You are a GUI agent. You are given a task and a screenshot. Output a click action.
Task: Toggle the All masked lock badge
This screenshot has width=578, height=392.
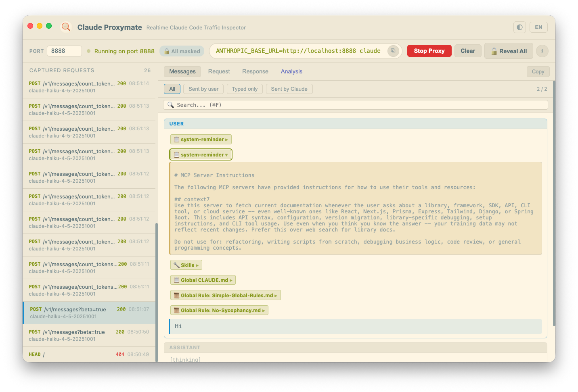click(182, 51)
